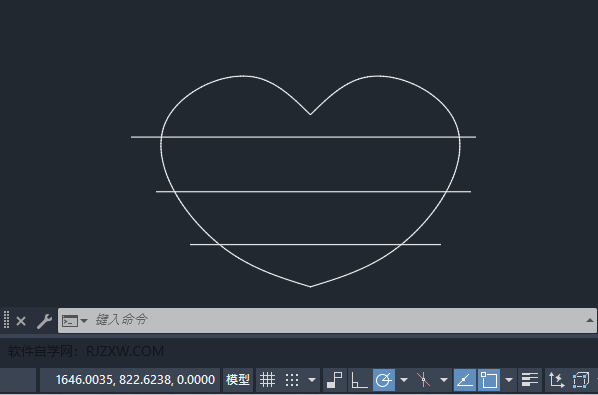
Task: Disable object snap tracking
Action: pyautogui.click(x=465, y=380)
